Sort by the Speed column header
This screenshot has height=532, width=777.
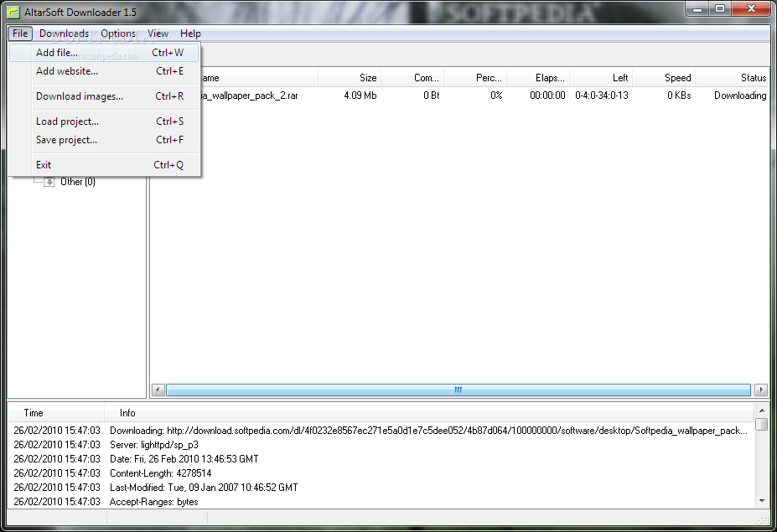664,78
